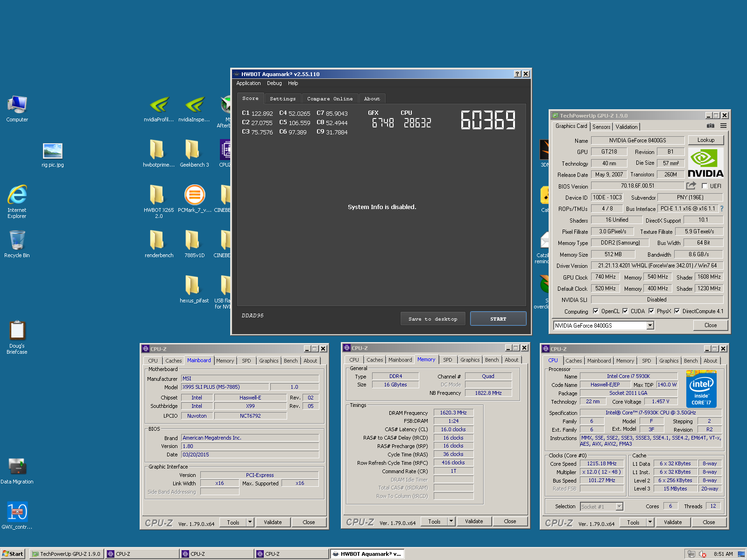This screenshot has height=560, width=747.
Task: Expand Tools arrow in CPU-Z processor window
Action: click(650, 522)
